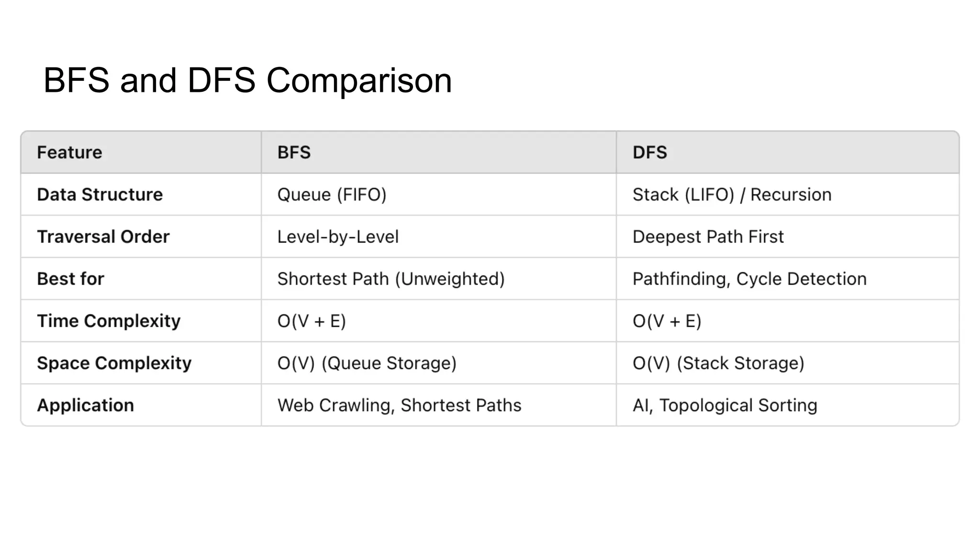Click the 'Pathfinding, Cycle Detection' cell
The height and width of the screenshot is (551, 980).
tap(749, 279)
